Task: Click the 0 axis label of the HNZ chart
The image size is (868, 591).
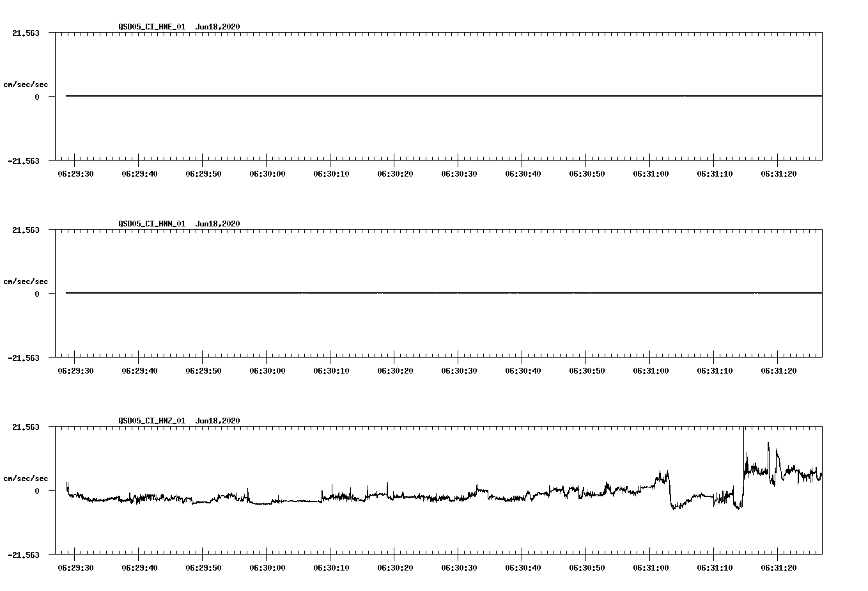Action: 37,491
